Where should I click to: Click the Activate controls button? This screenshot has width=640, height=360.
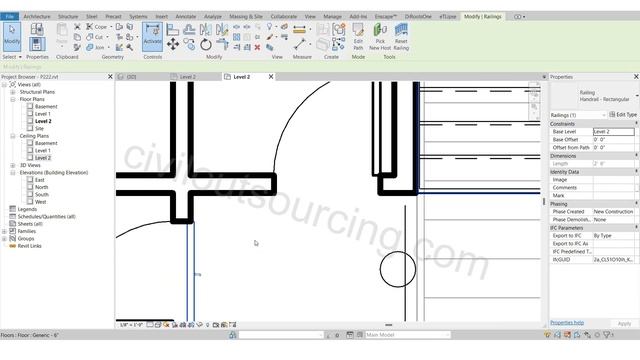click(152, 37)
